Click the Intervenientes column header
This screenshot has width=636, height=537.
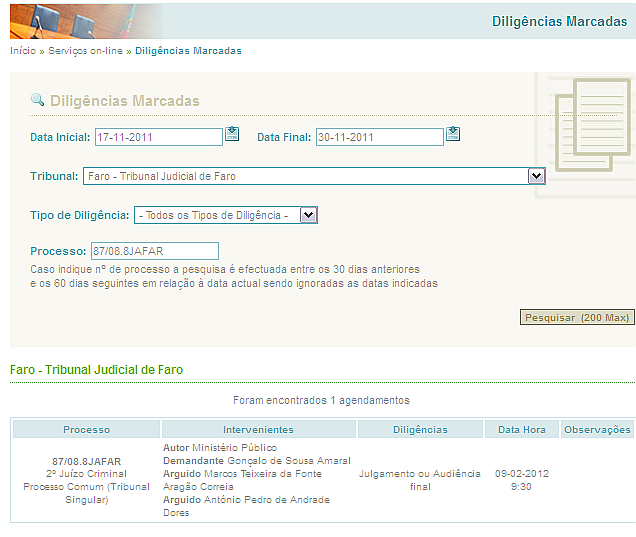point(258,429)
